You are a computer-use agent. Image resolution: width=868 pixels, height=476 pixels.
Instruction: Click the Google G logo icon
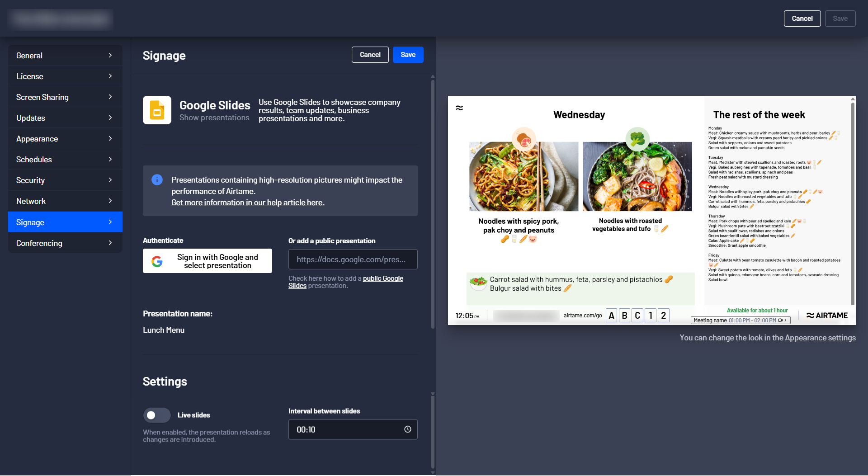tap(157, 261)
